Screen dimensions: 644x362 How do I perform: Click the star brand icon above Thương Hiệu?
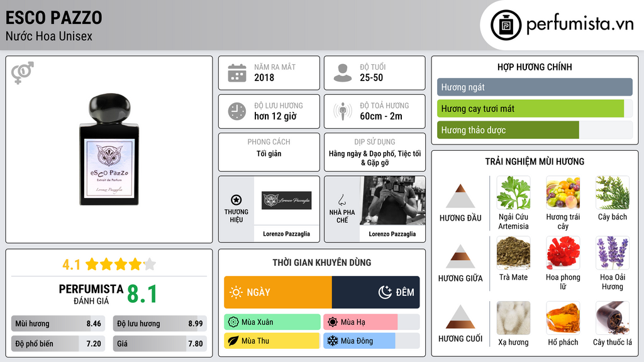[x=236, y=200]
